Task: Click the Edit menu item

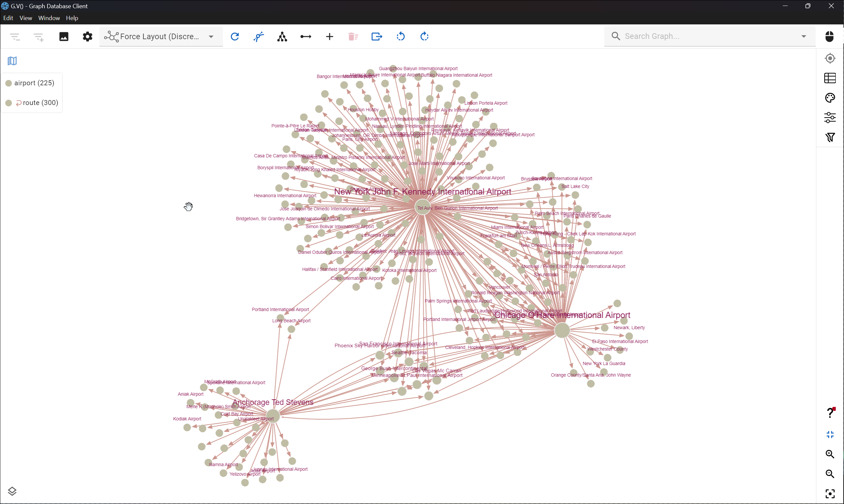Action: point(8,17)
